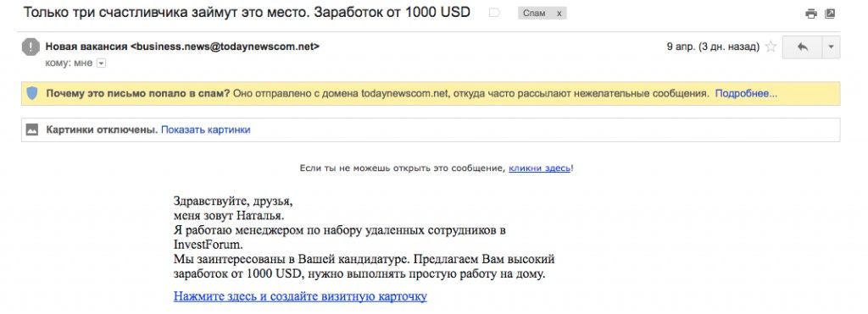This screenshot has height=314, width=868.
Task: Remove the Спам label with its x
Action: pyautogui.click(x=559, y=14)
